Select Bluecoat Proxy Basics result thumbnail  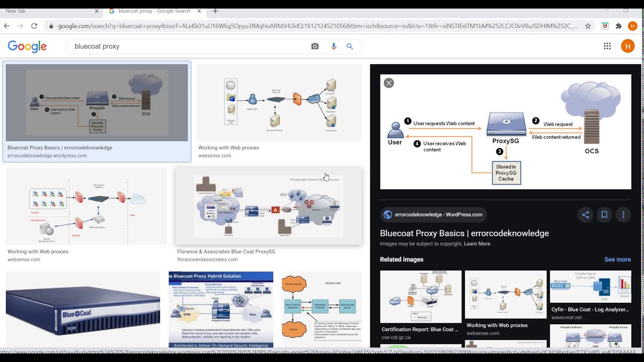[97, 103]
